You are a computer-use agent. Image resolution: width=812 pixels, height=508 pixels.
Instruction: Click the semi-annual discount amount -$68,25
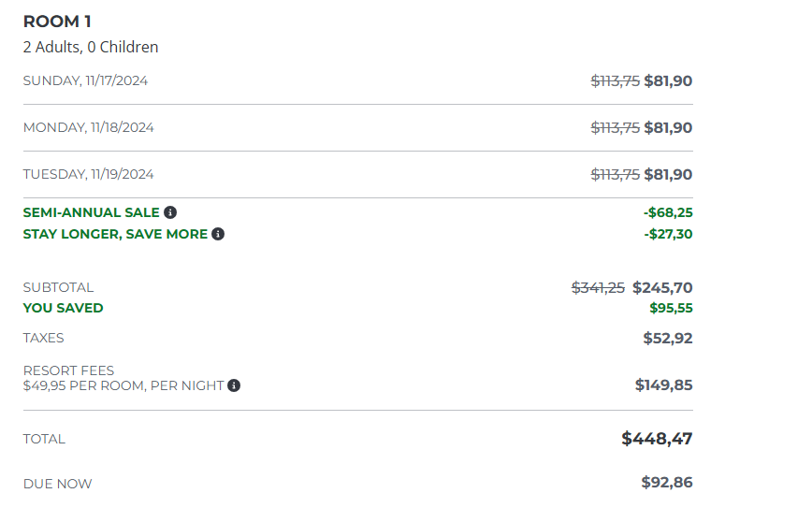point(668,212)
